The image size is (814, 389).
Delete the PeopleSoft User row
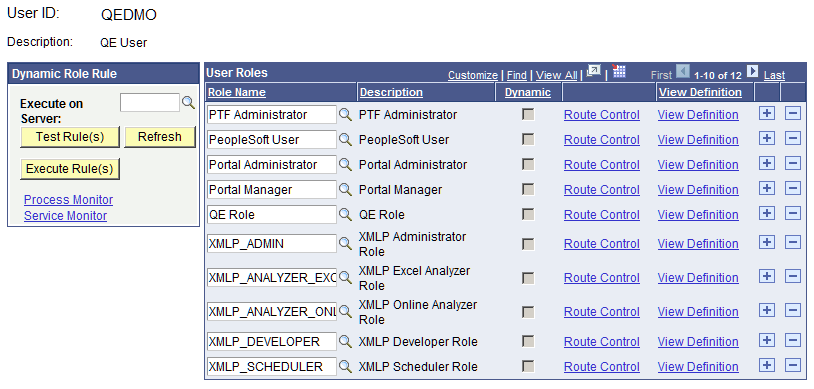click(793, 138)
